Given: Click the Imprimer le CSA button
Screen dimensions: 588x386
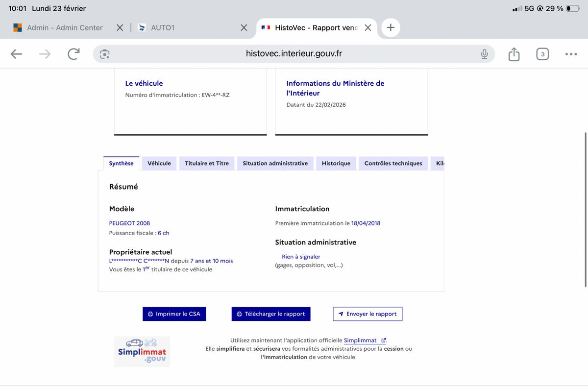Looking at the screenshot, I should pos(174,314).
